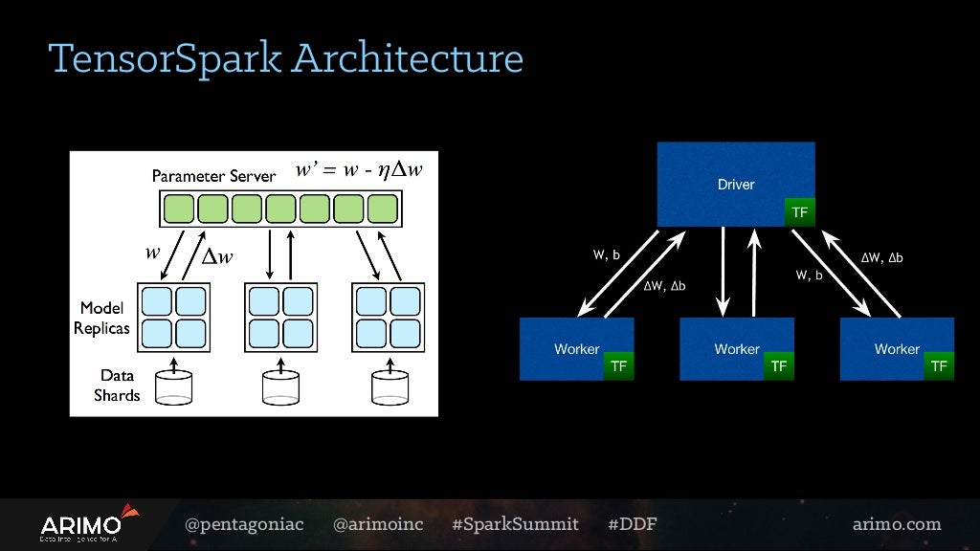The height and width of the screenshot is (551, 980).
Task: Click the Parameter Server label
Action: click(x=213, y=176)
